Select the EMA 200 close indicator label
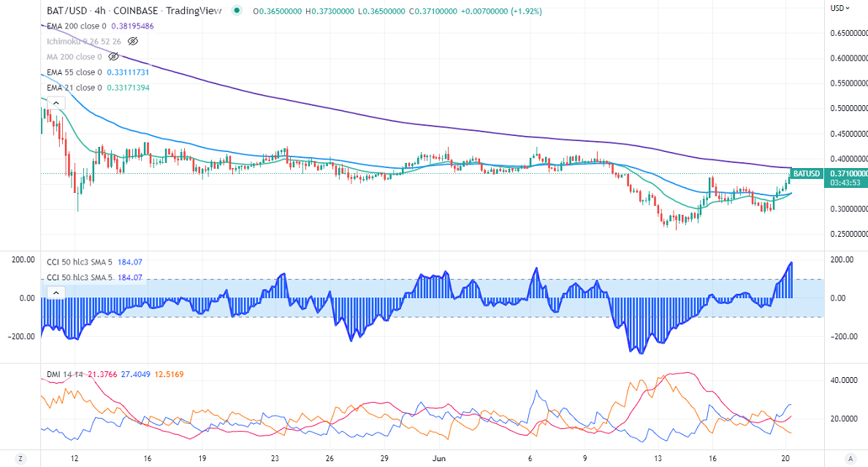868x467 pixels. (77, 26)
